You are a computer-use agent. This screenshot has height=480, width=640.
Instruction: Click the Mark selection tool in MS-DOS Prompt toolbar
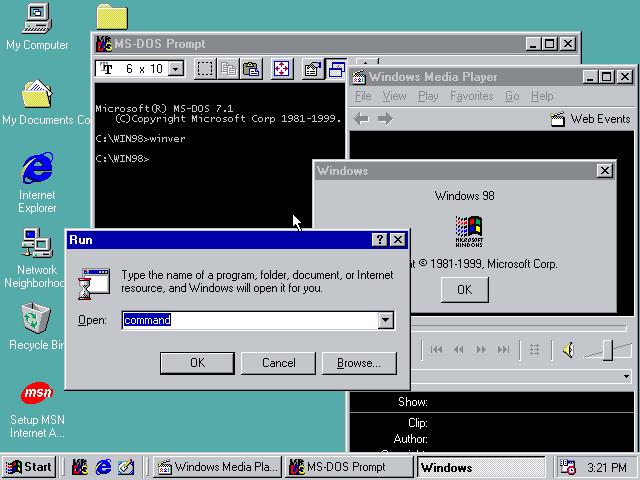(205, 69)
